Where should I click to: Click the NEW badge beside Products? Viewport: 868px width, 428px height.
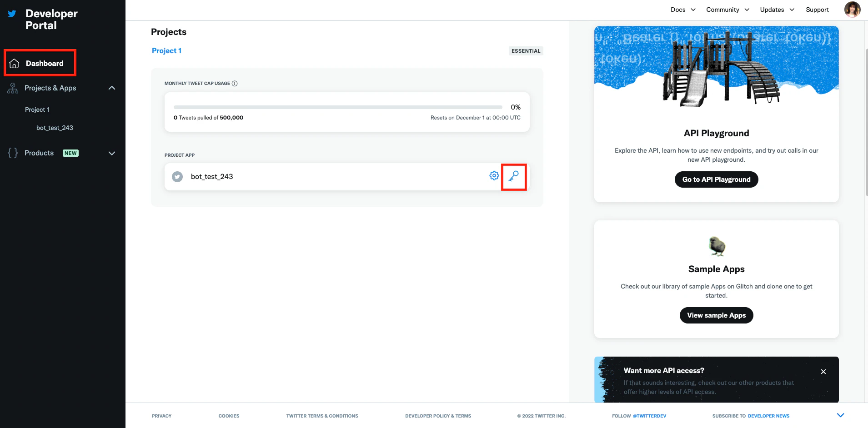pos(70,153)
